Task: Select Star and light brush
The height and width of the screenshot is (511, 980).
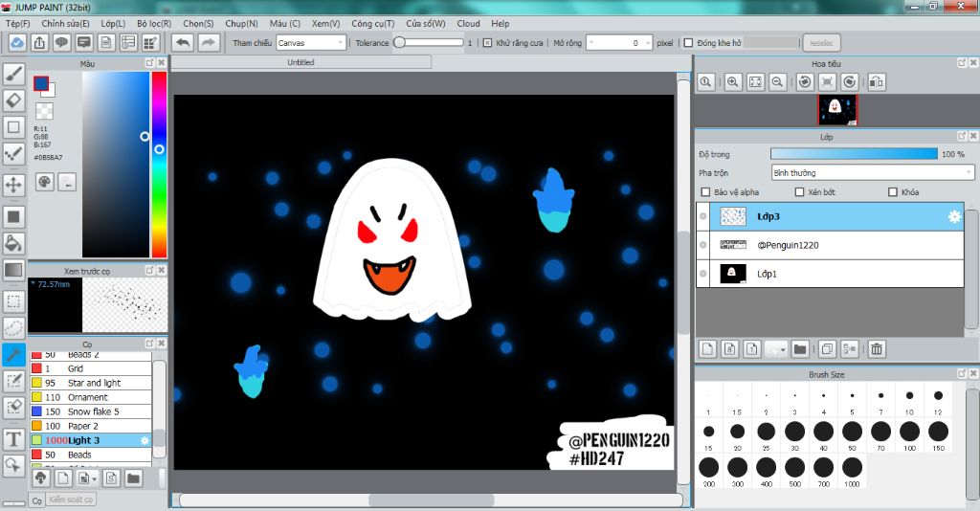Action: [91, 383]
